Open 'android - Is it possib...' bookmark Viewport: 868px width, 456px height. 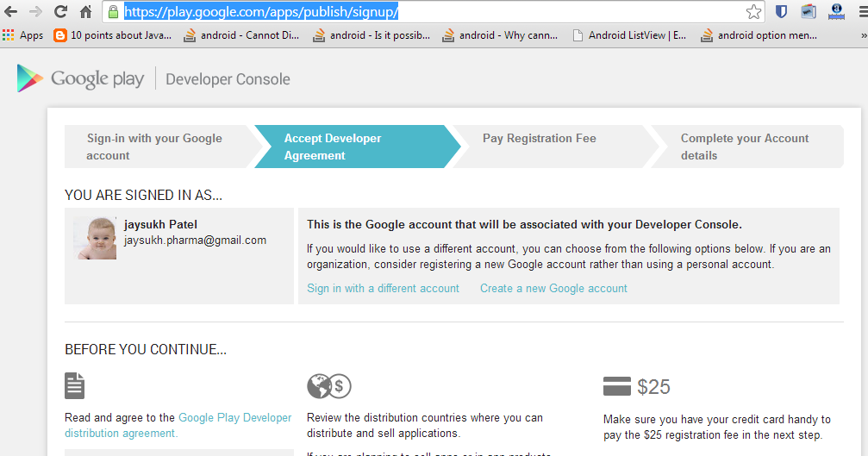coord(372,35)
